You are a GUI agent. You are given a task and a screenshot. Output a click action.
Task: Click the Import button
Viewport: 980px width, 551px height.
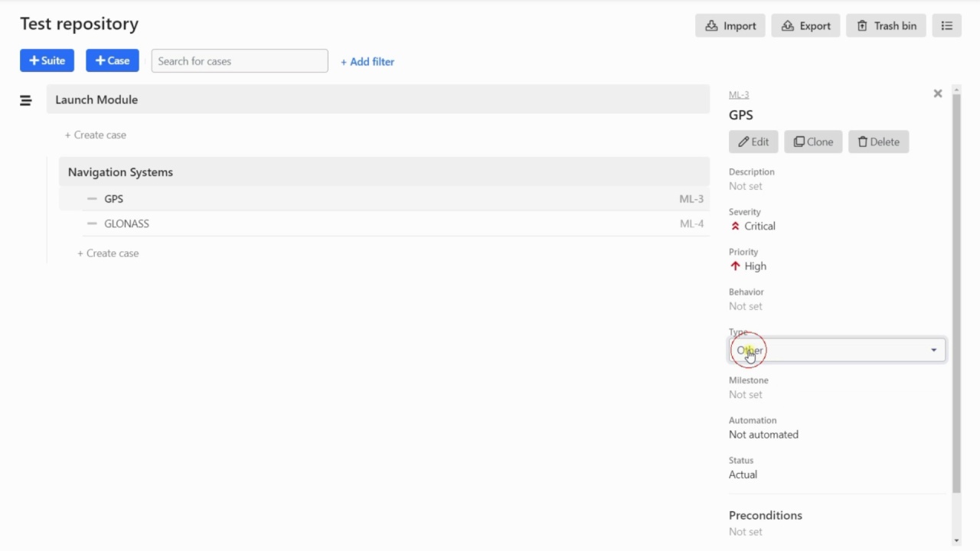(730, 26)
